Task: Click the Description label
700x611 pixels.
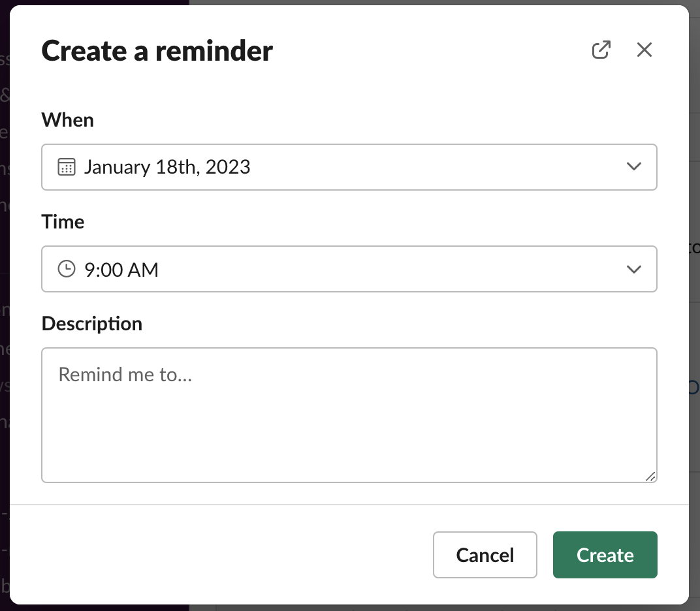Action: tap(92, 324)
